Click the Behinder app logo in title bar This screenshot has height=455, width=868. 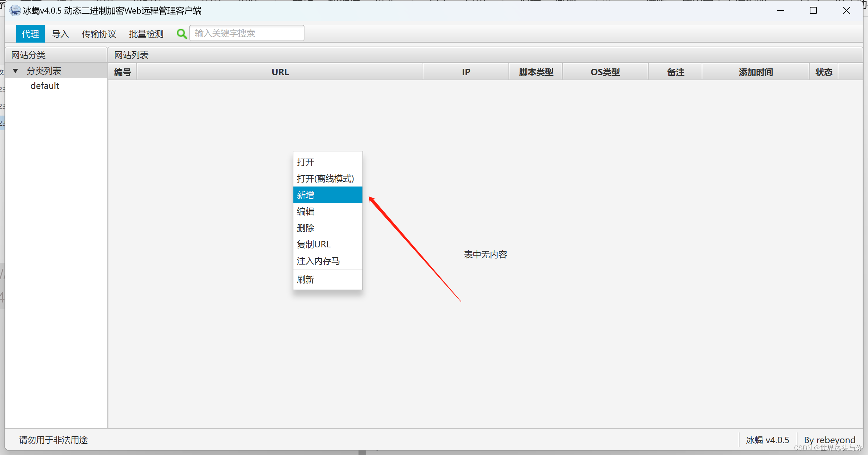pyautogui.click(x=15, y=11)
